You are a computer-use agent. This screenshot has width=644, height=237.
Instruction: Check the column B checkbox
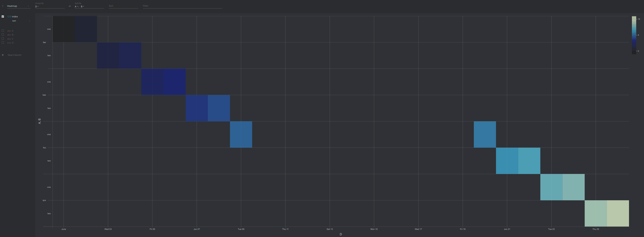point(3,35)
